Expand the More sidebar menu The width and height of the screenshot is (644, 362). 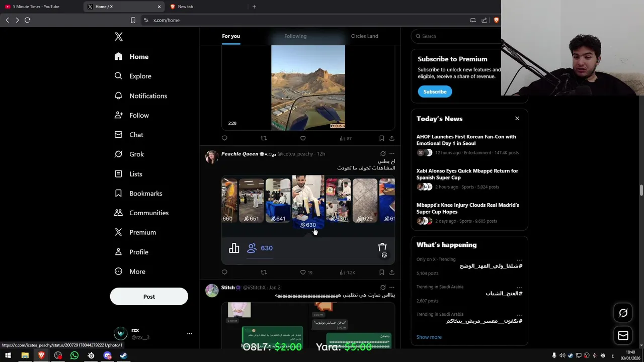[130, 271]
